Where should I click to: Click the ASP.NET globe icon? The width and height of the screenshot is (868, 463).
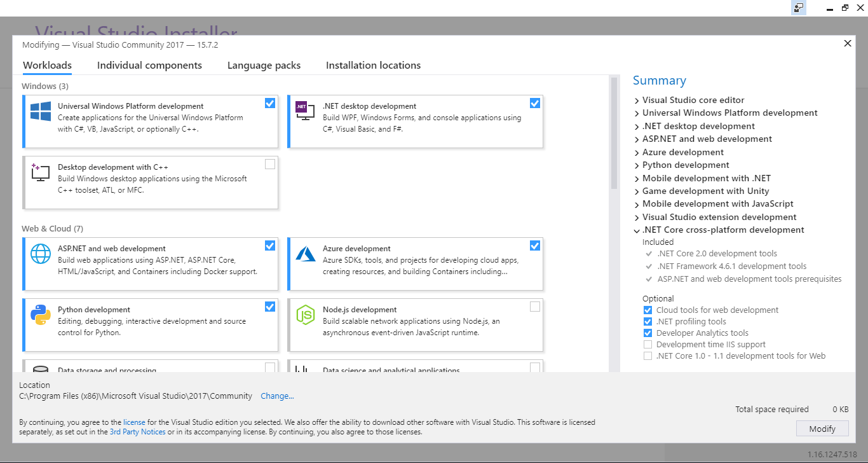pos(41,254)
